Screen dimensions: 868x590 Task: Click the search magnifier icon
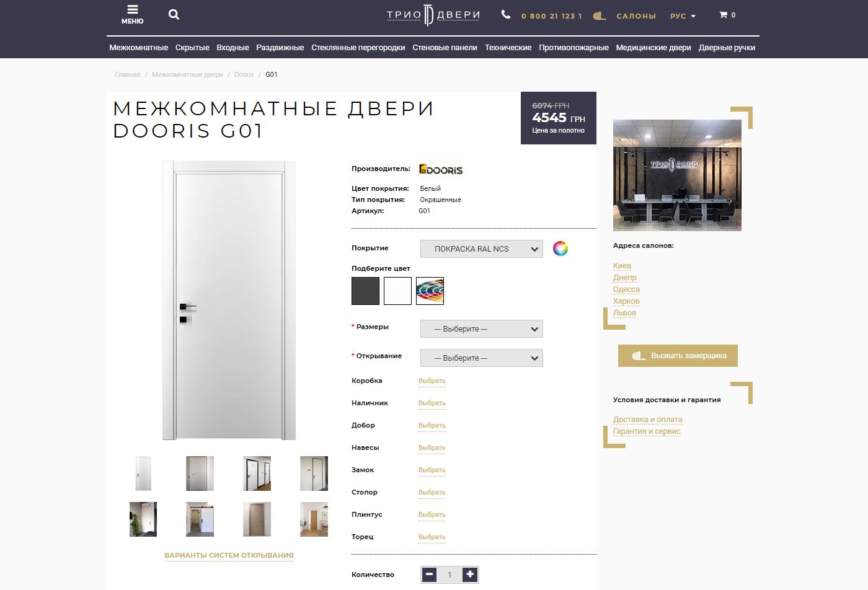[x=174, y=15]
